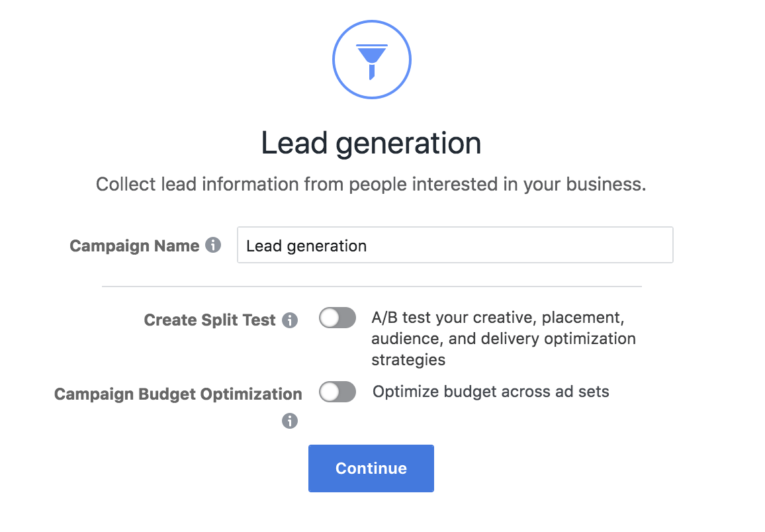Click the "Collect lead information" subtitle text
The image size is (765, 532).
(x=371, y=184)
